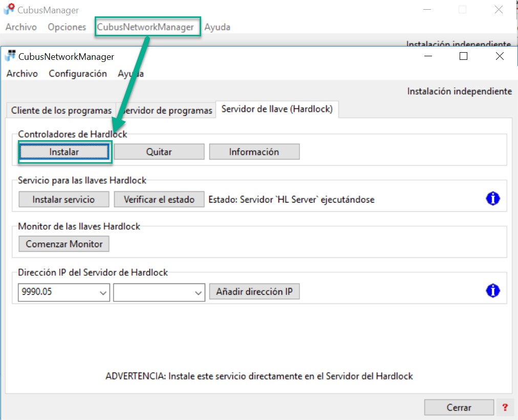Start the Hardlock key monitor
The width and height of the screenshot is (518, 420).
(64, 244)
